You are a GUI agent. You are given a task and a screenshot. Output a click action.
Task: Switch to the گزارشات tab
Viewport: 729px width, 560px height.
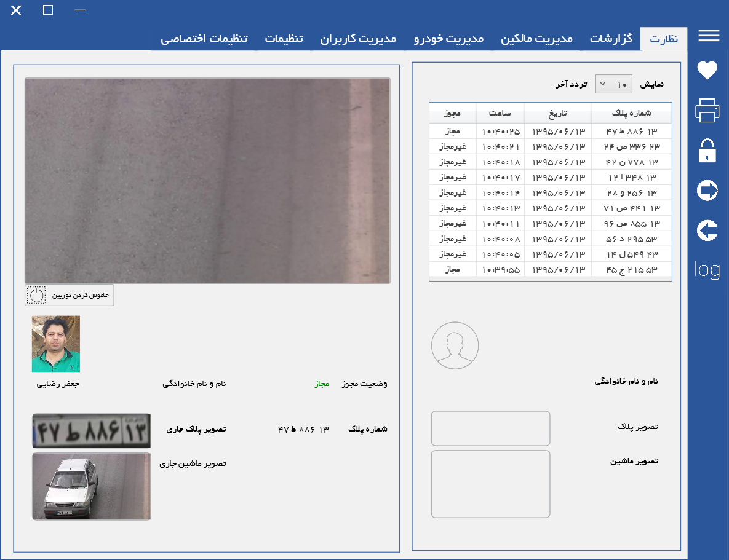[611, 39]
